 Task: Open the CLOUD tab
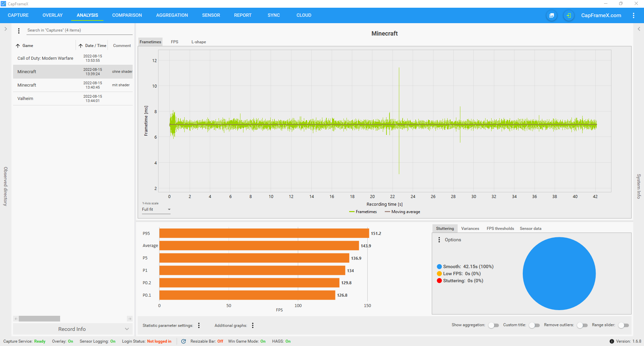point(304,15)
